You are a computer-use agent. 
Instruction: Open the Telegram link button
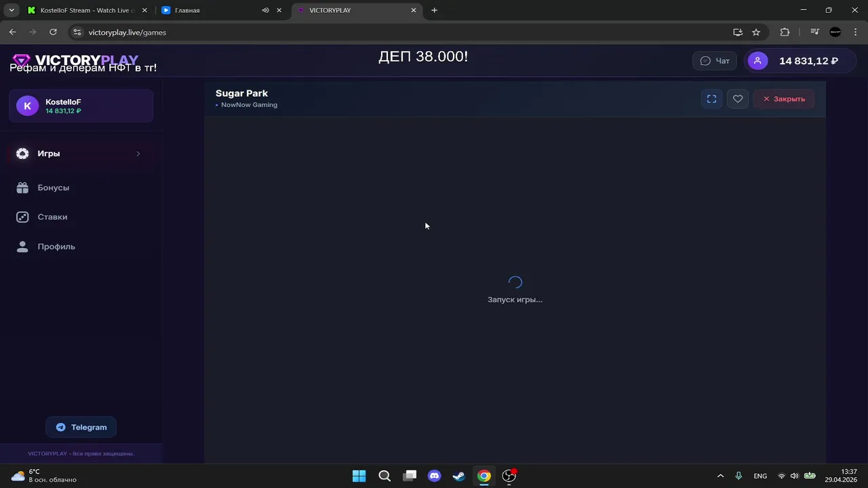pyautogui.click(x=81, y=427)
